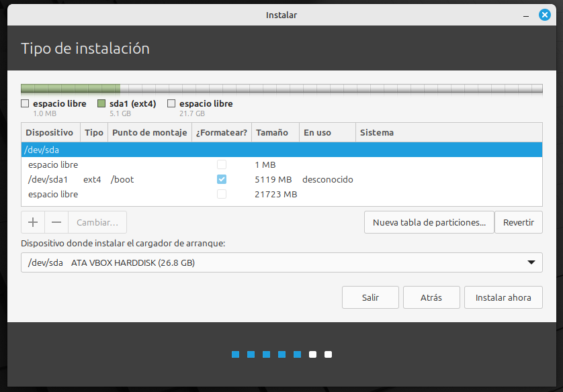Sort by Dispositivo column header
This screenshot has height=392, width=563.
point(50,132)
